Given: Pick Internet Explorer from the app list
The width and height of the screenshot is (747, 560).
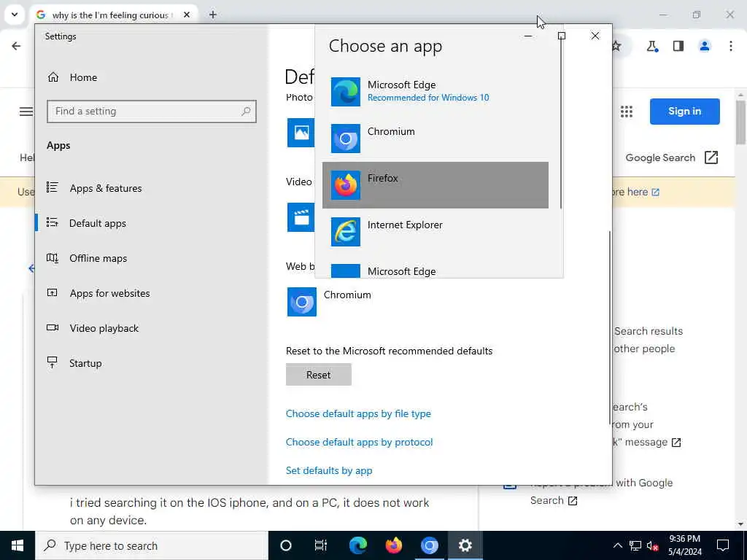Looking at the screenshot, I should coord(435,232).
